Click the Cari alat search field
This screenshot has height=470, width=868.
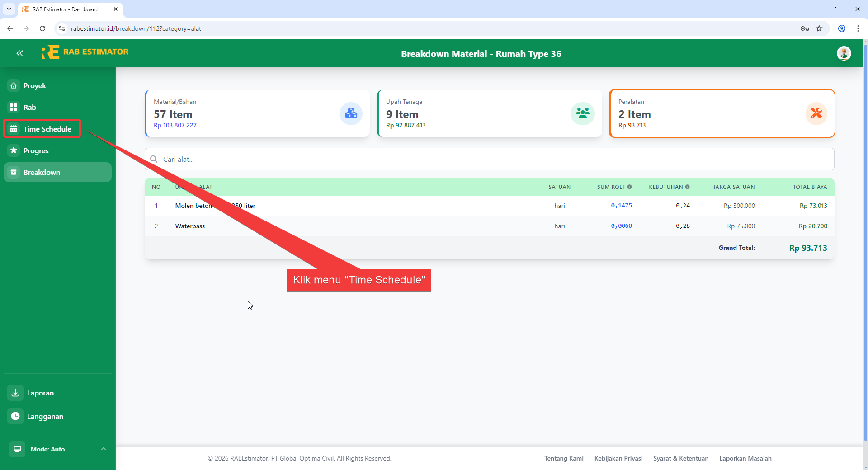point(316,159)
